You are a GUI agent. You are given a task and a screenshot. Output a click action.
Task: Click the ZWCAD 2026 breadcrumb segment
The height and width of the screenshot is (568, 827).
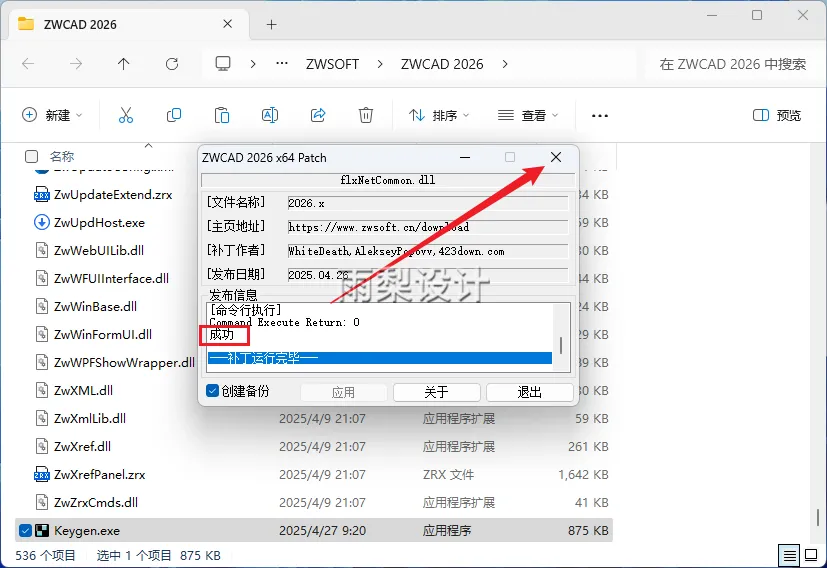pyautogui.click(x=442, y=64)
